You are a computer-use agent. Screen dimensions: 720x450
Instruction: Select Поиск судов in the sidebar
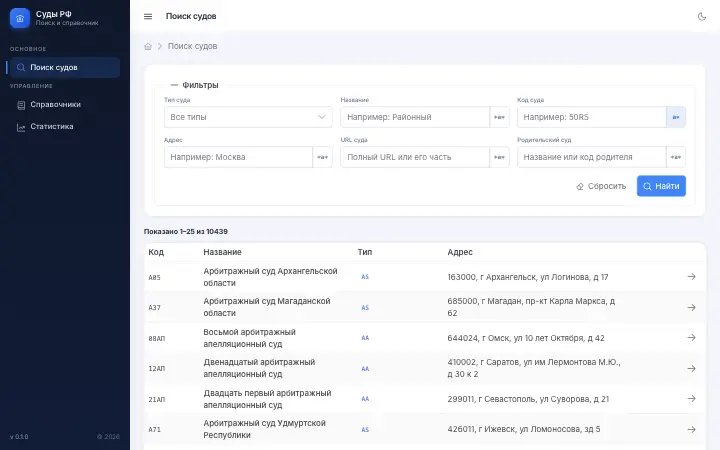point(63,68)
